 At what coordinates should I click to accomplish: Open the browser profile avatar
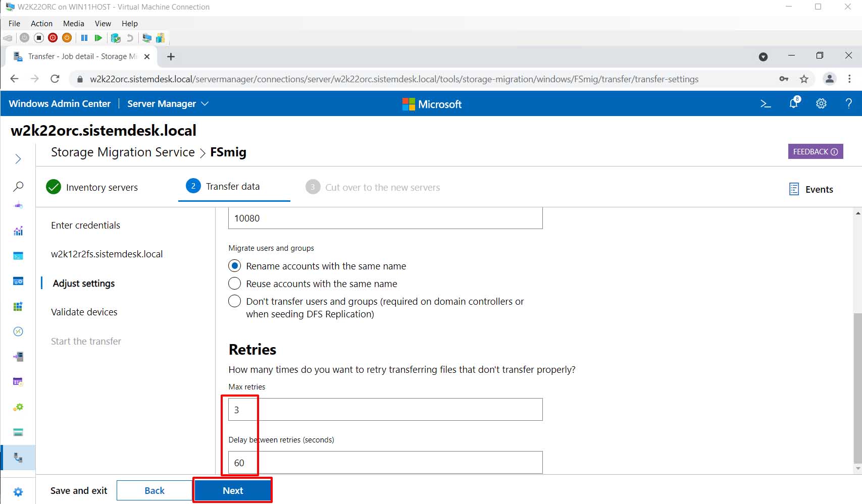coord(829,79)
